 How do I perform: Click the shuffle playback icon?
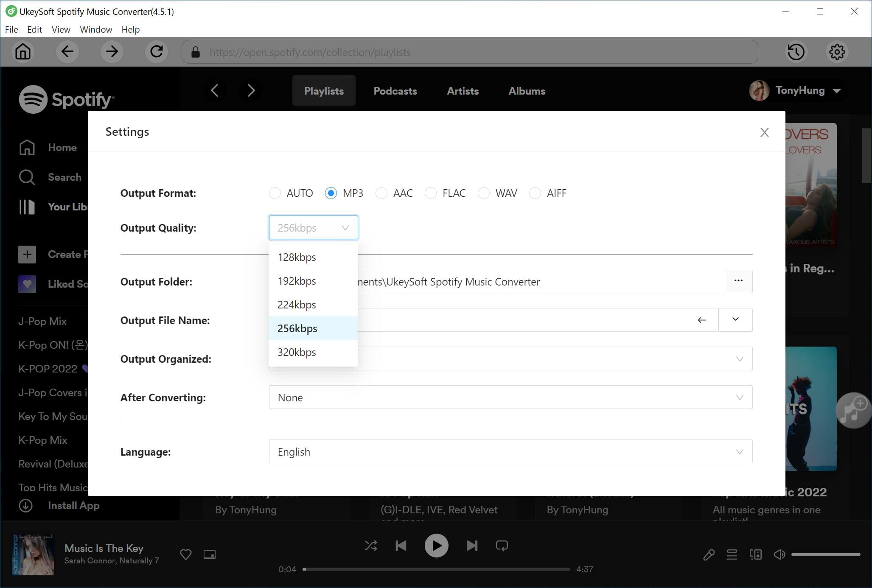[x=371, y=546]
